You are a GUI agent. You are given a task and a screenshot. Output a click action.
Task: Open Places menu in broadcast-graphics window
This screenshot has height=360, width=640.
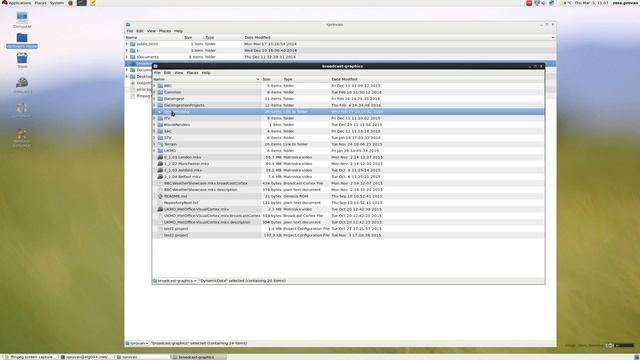(x=192, y=73)
